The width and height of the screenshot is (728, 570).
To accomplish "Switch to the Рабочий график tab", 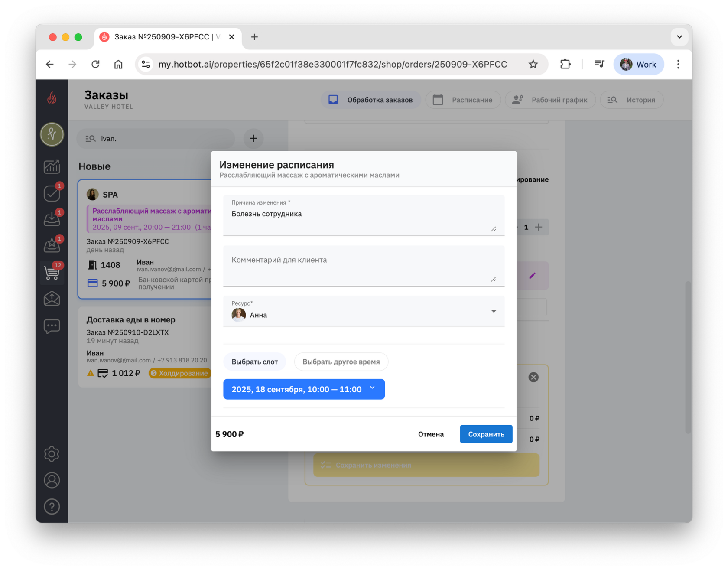I will (550, 100).
